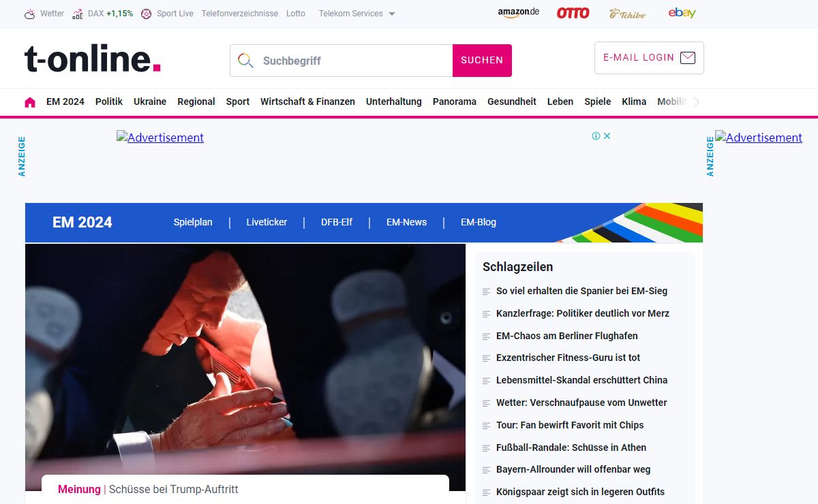This screenshot has height=504, width=818.
Task: Click the Amazon.de logo
Action: (x=518, y=13)
